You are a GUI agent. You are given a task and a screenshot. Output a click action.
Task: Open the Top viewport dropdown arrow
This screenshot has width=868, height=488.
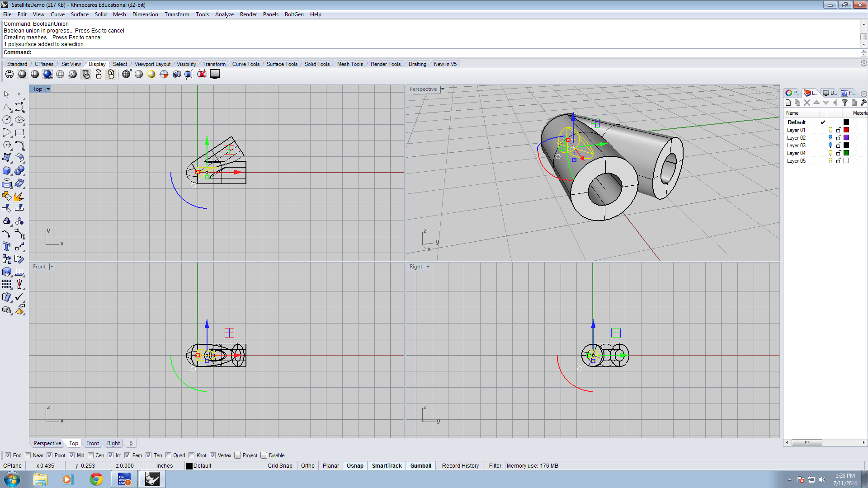48,89
